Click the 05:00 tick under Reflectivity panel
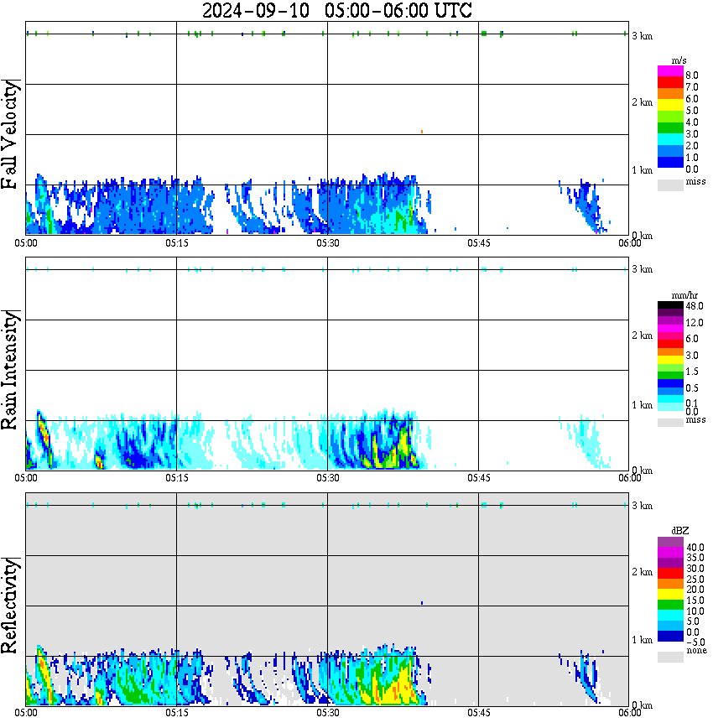The height and width of the screenshot is (728, 713). point(26,713)
